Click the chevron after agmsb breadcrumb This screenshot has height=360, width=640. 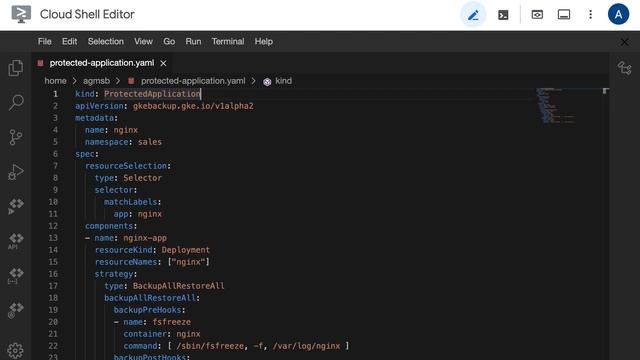[x=118, y=81]
